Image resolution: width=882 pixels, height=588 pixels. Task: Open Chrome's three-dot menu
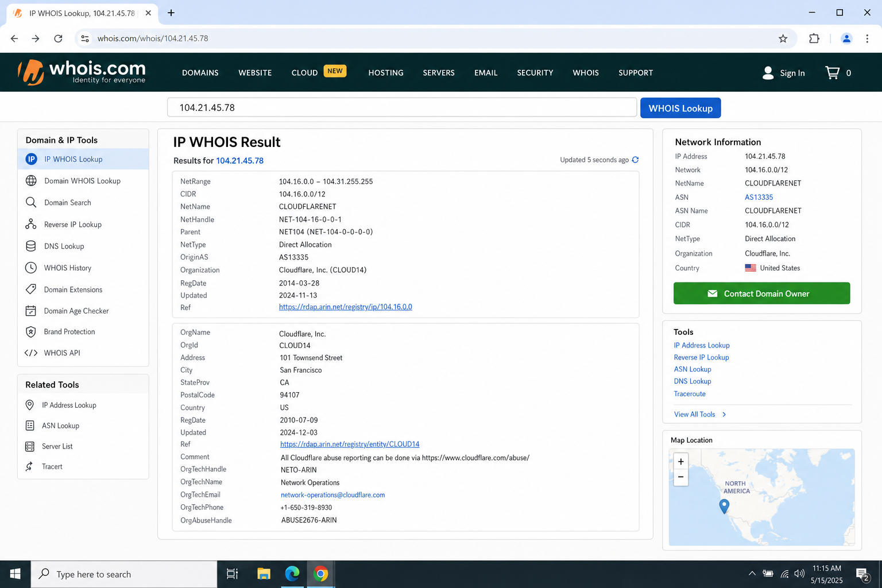[867, 38]
